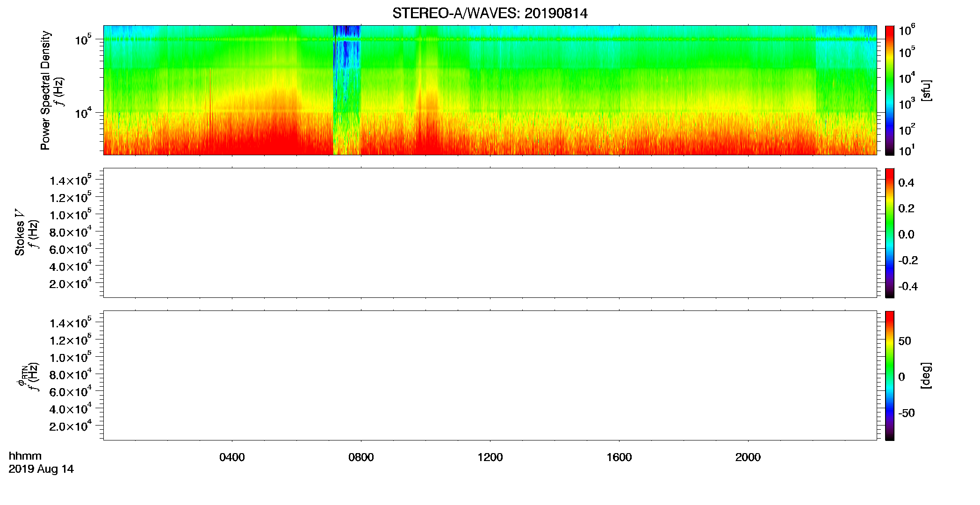Screen dimensions: 980x505
Task: Click the phi RTN angle colorbar
Action: 890,375
